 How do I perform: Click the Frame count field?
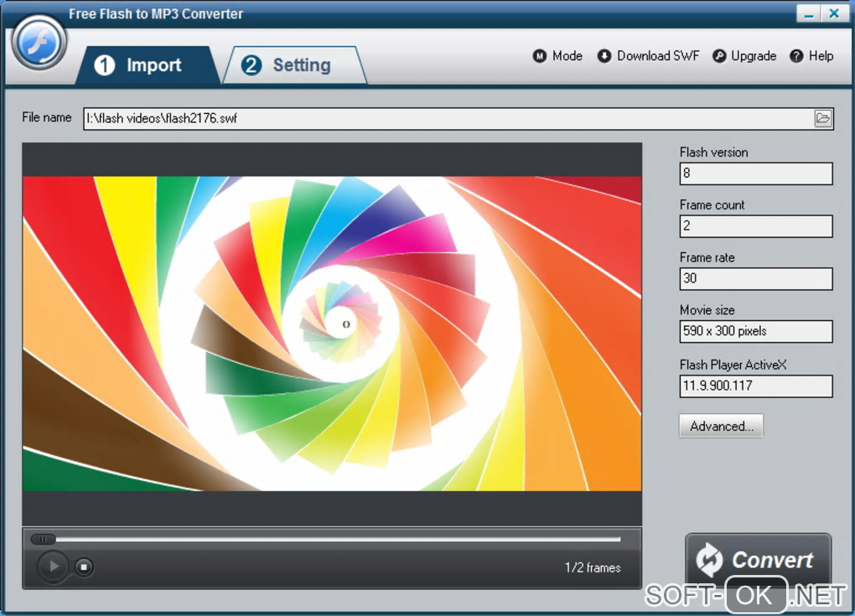[756, 225]
